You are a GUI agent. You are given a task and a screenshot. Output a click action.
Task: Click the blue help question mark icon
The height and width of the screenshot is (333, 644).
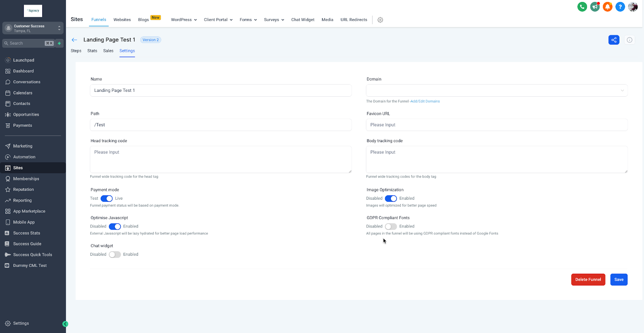[620, 7]
